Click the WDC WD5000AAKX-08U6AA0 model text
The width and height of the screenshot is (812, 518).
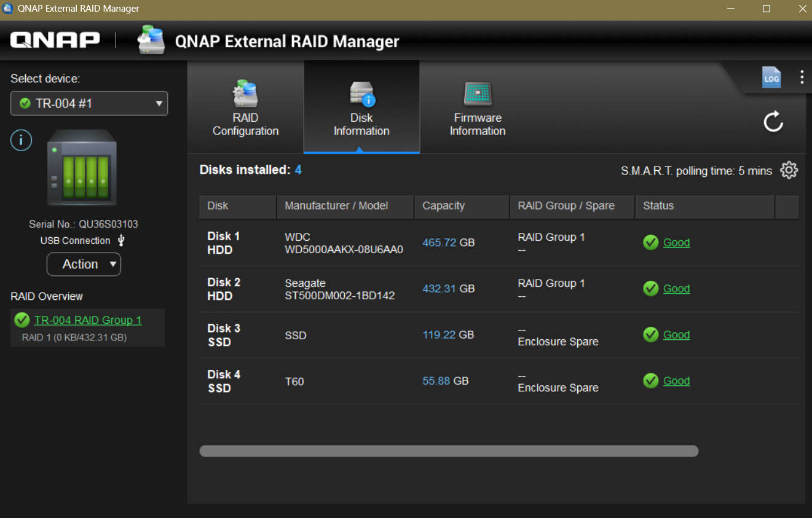tap(344, 243)
